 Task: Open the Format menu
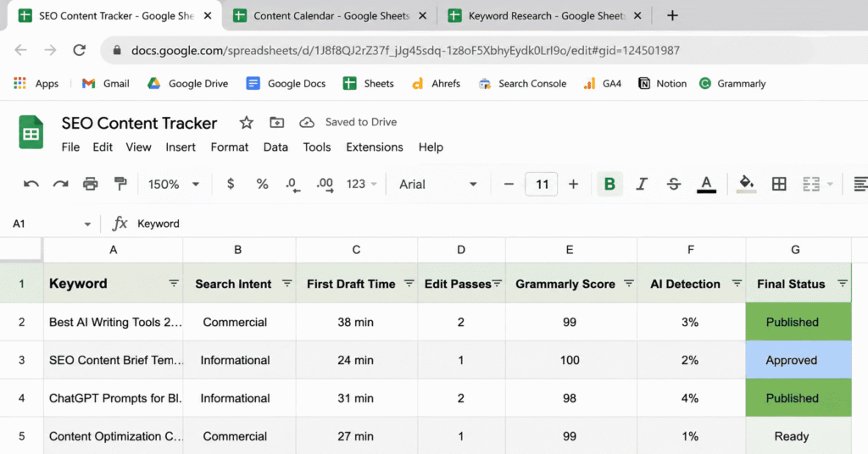[x=229, y=147]
